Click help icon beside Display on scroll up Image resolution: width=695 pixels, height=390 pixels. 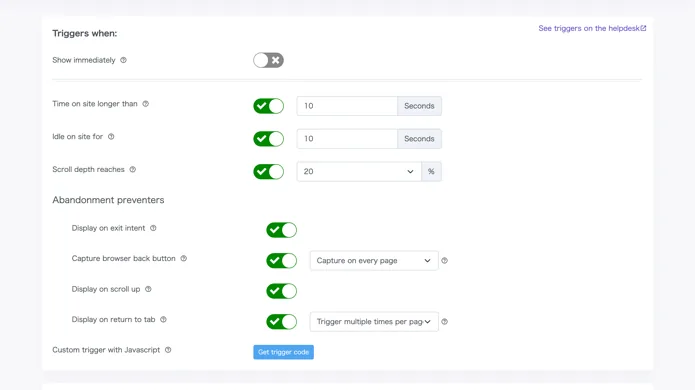[148, 289]
